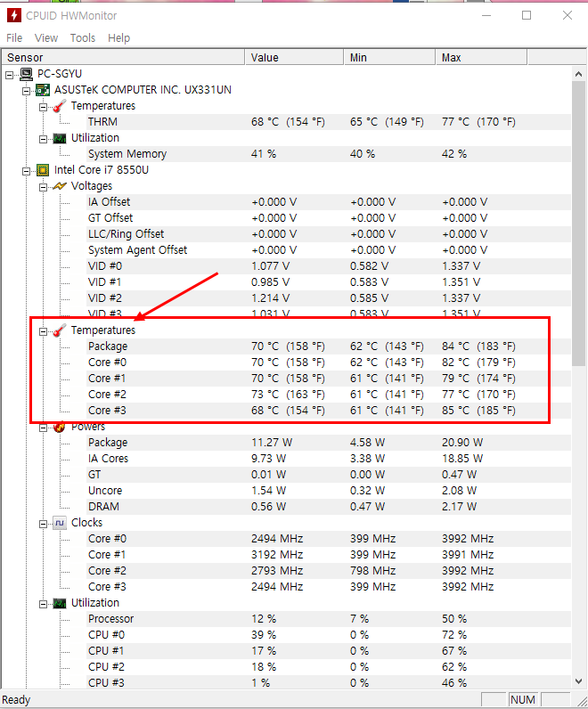Click the Sensor column header
The image size is (588, 709).
pos(123,57)
